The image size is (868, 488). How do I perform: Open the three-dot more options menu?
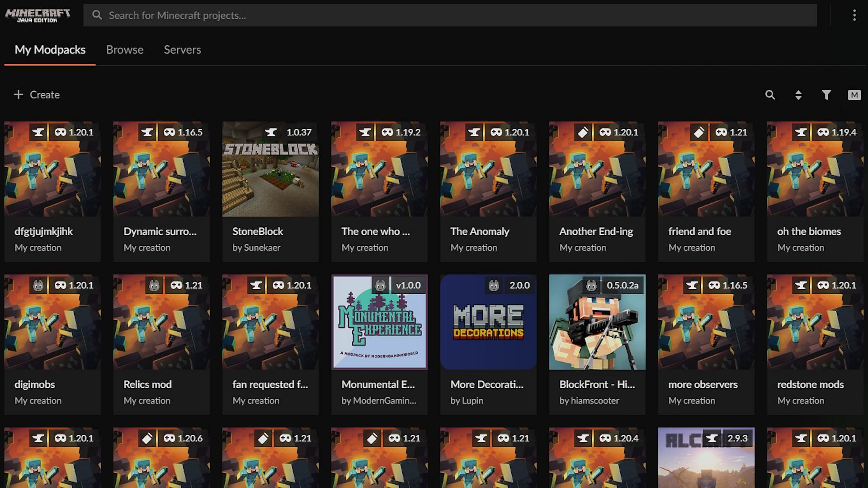[854, 15]
